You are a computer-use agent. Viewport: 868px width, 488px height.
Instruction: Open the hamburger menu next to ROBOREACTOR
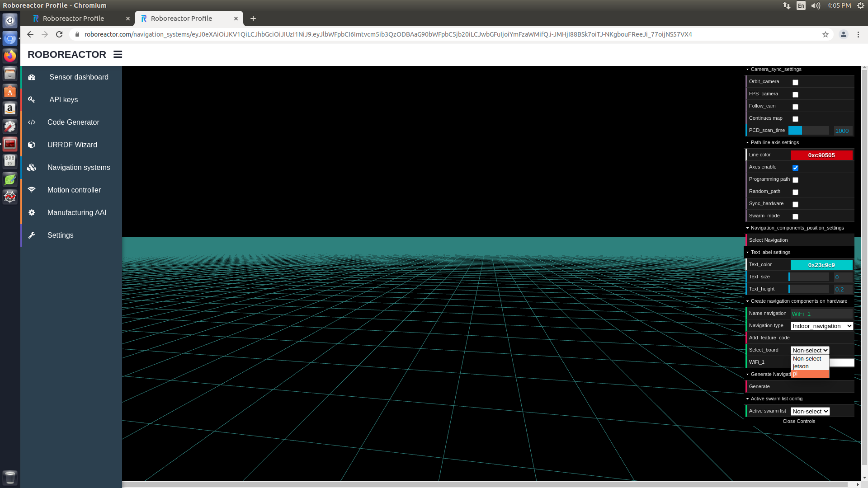click(x=118, y=54)
